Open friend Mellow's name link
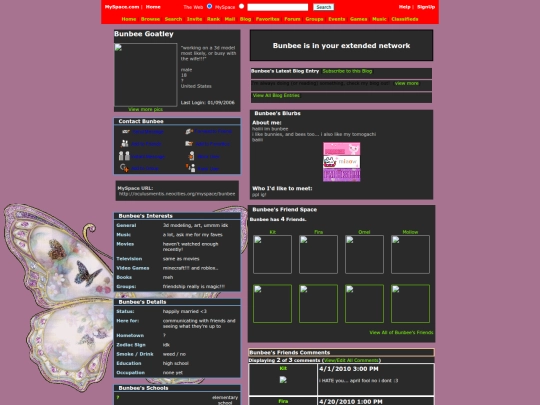Image resolution: width=540 pixels, height=405 pixels. click(410, 232)
